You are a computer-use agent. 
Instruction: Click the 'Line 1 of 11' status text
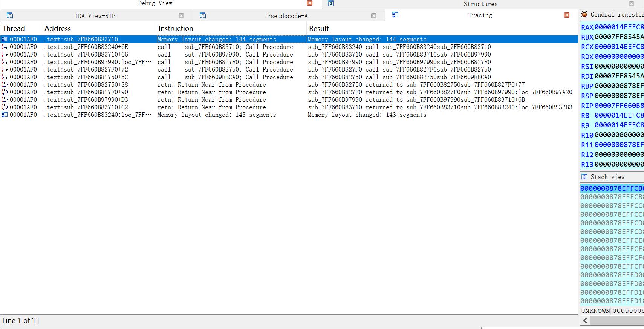(x=21, y=320)
